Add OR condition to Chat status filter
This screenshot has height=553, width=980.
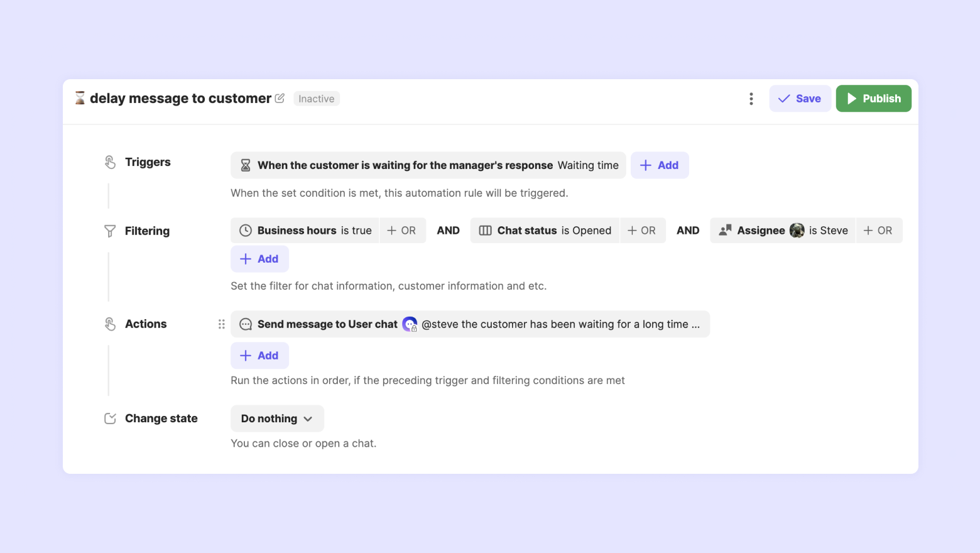641,231
